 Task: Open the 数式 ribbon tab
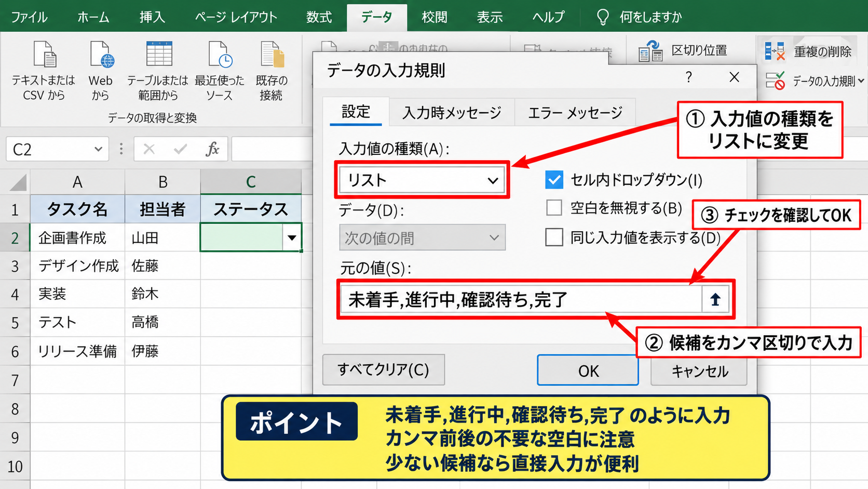pyautogui.click(x=319, y=17)
